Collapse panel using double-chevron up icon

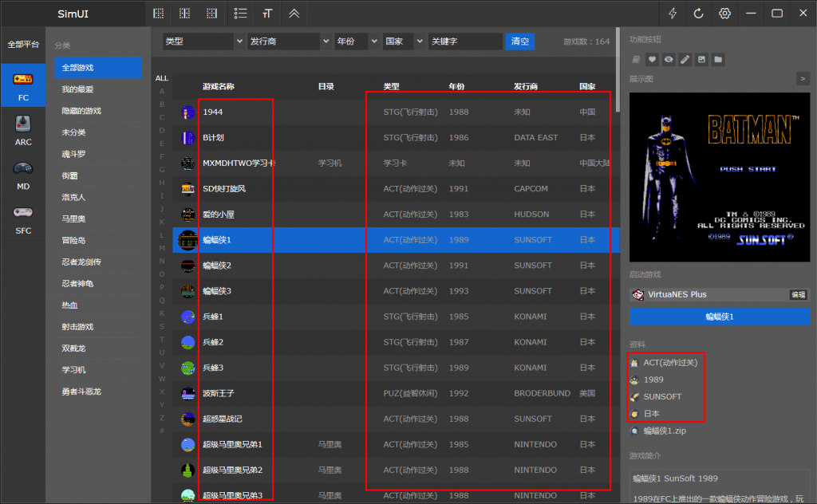(x=294, y=13)
